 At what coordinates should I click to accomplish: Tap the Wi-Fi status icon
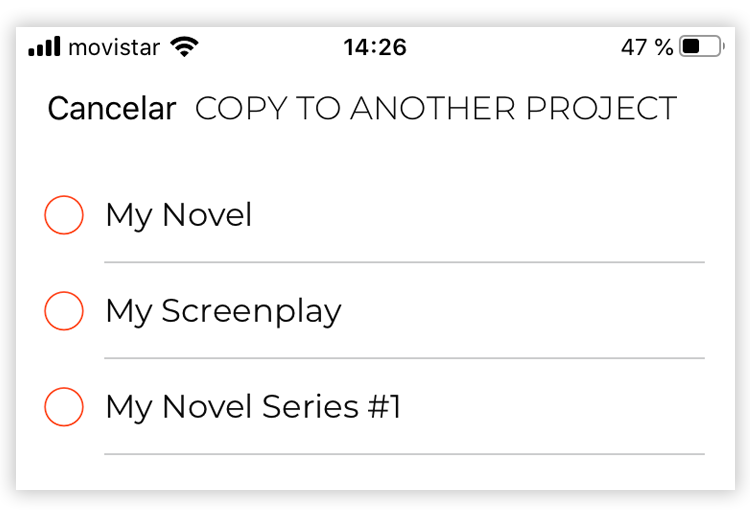[x=185, y=47]
